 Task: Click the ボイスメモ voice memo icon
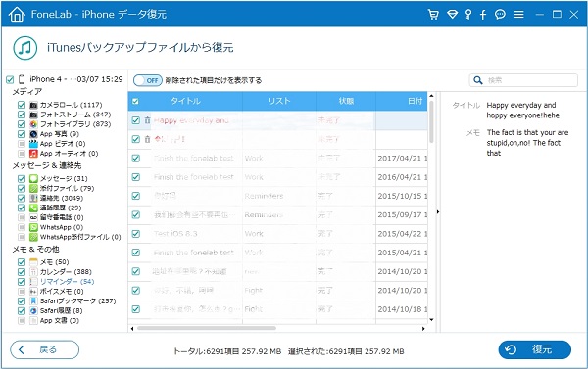(x=33, y=292)
